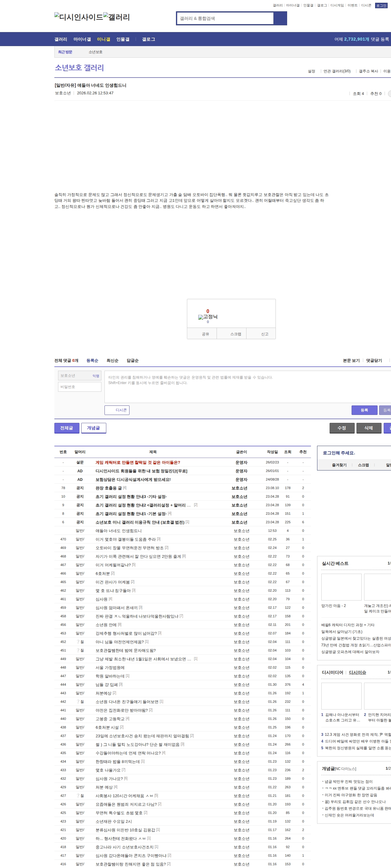Open the post titled 6호처분 시설
The image size is (391, 868).
point(107,727)
